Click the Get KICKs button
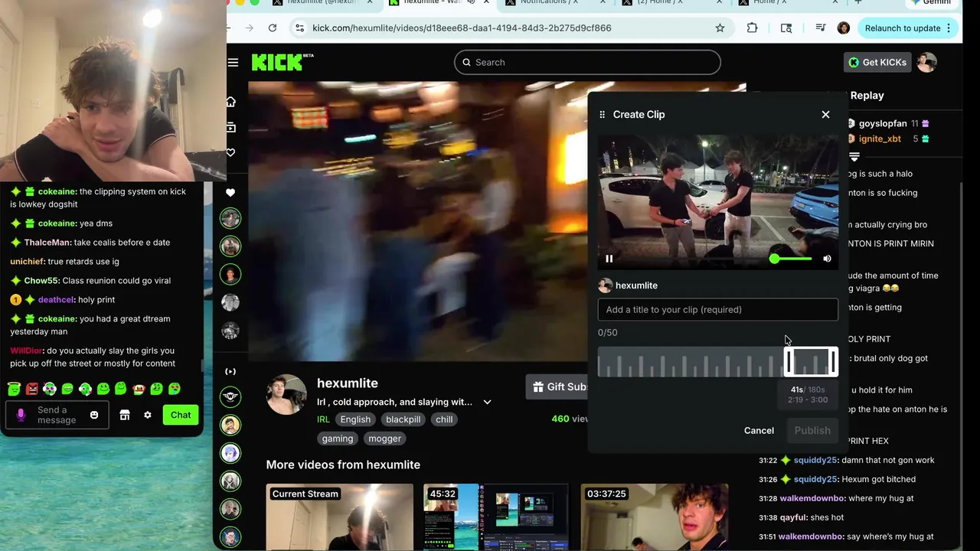 [877, 62]
